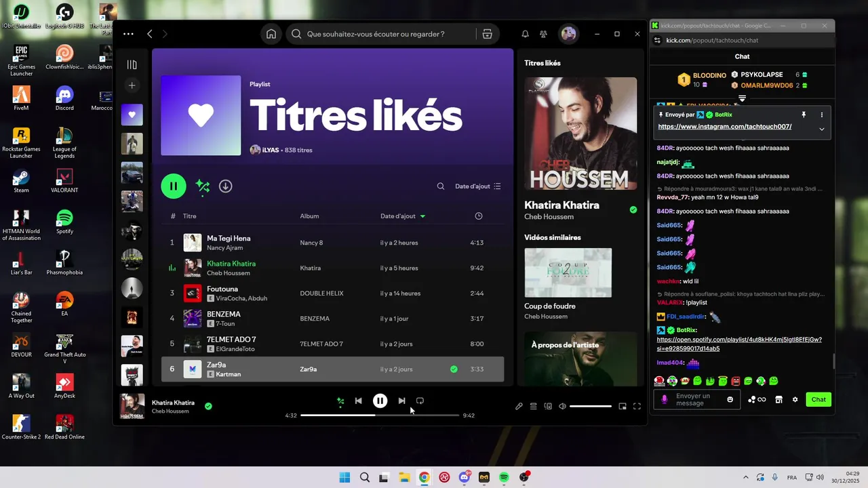This screenshot has width=868, height=488.
Task: Open the Browse icon beside the search bar
Action: click(x=487, y=34)
